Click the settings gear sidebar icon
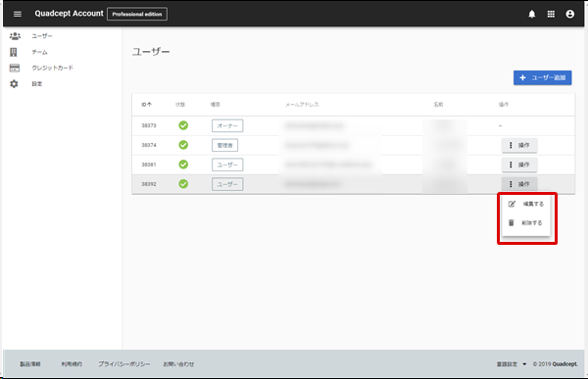 (x=14, y=84)
